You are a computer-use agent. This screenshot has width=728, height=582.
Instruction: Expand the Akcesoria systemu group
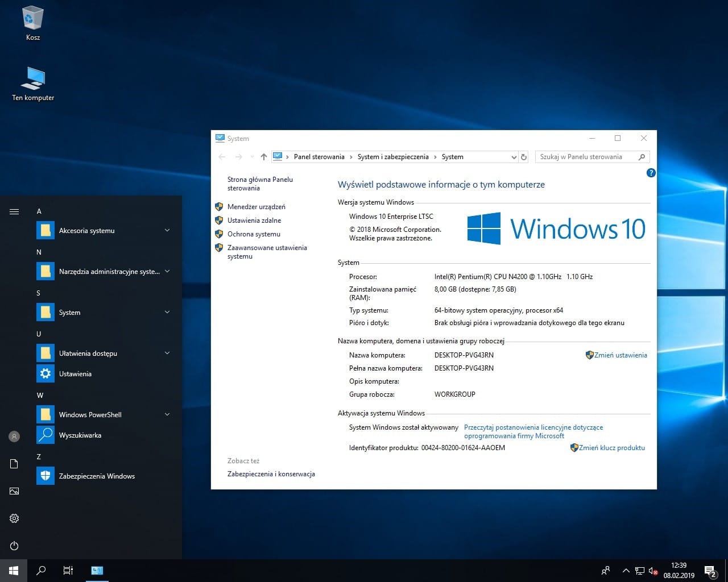167,230
